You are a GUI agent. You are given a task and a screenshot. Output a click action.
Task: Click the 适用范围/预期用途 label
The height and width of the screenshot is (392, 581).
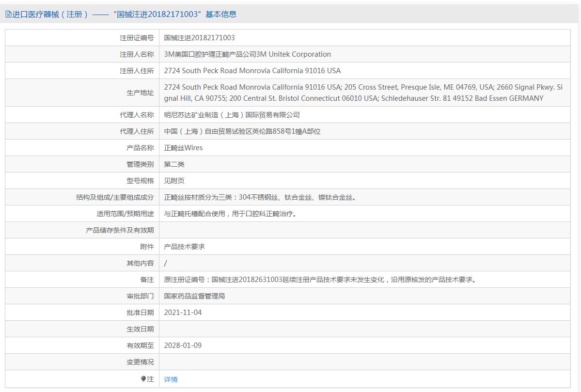(x=125, y=214)
